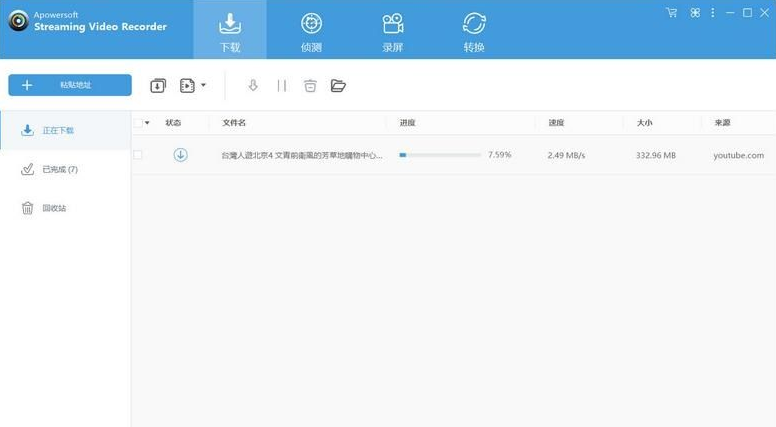Image resolution: width=776 pixels, height=427 pixels.
Task: Click the four-petal tools icon in title bar
Action: 695,13
